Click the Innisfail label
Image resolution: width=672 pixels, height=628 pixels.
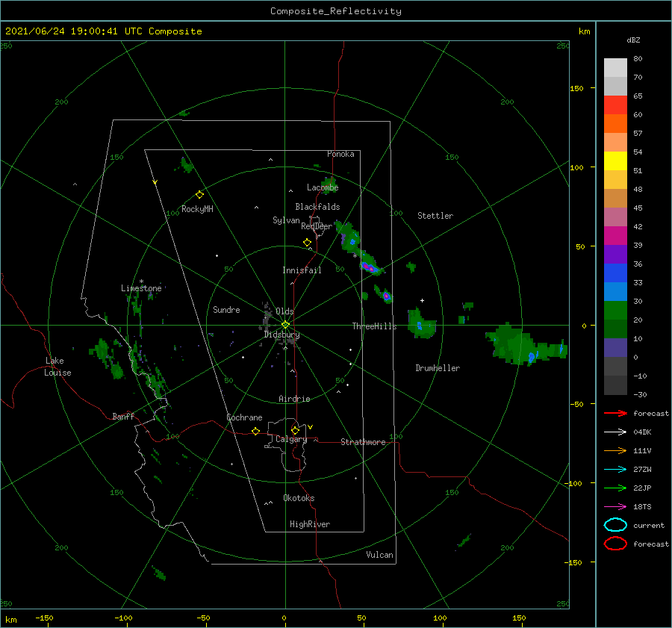point(302,270)
